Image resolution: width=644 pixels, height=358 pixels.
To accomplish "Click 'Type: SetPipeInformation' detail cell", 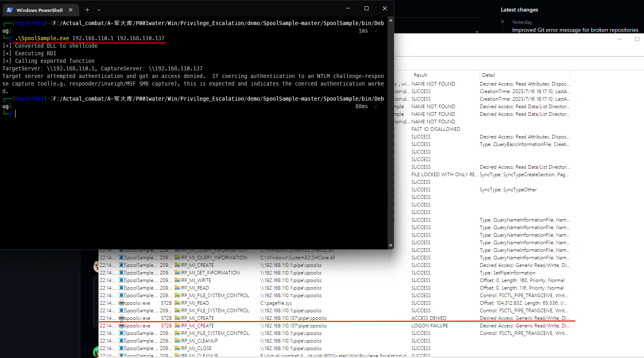I will (x=508, y=272).
